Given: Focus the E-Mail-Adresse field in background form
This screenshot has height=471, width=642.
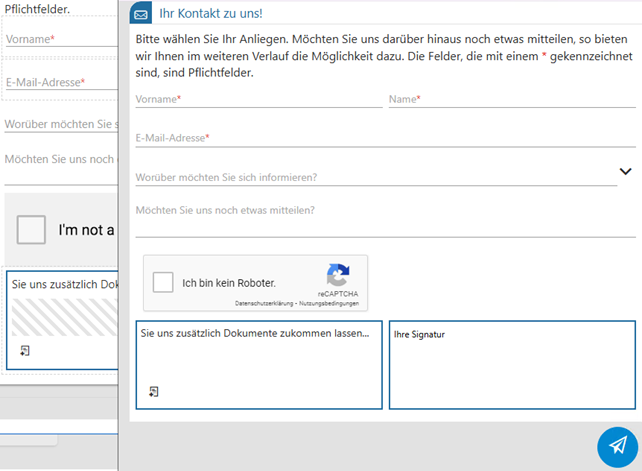Looking at the screenshot, I should [x=61, y=82].
